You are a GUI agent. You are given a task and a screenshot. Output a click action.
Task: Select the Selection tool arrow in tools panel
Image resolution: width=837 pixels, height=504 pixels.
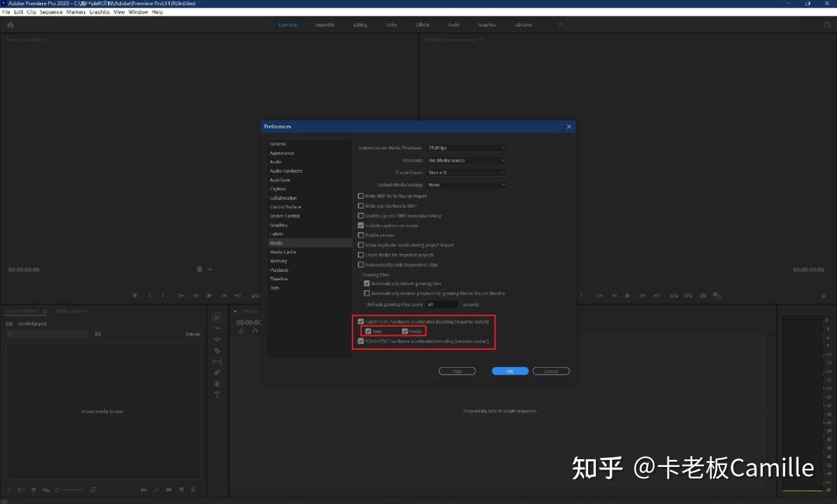pos(217,317)
